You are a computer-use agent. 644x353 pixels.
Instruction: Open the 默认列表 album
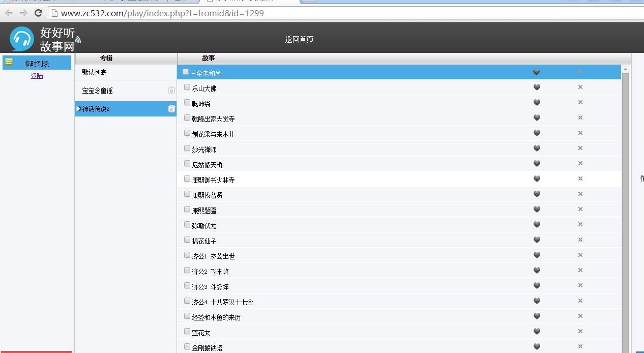(x=95, y=73)
